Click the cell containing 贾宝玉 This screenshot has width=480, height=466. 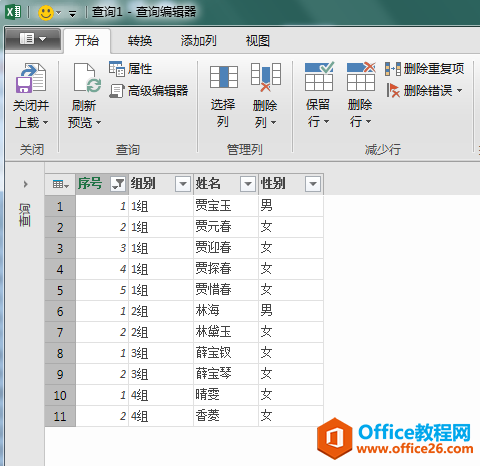(226, 206)
